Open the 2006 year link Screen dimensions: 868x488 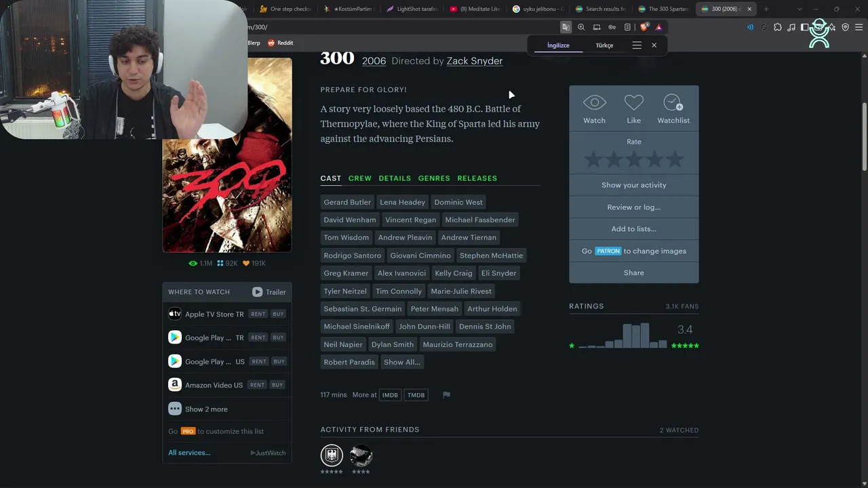coord(374,61)
